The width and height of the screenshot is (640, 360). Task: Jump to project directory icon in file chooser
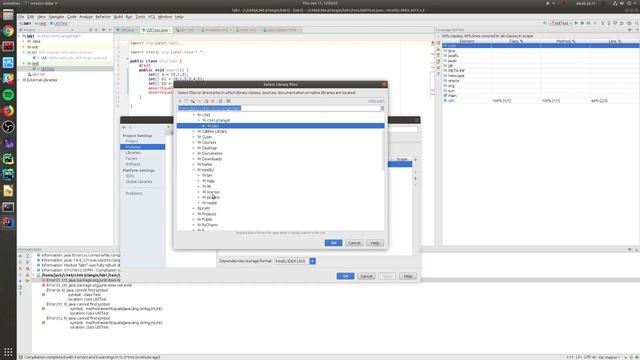193,101
